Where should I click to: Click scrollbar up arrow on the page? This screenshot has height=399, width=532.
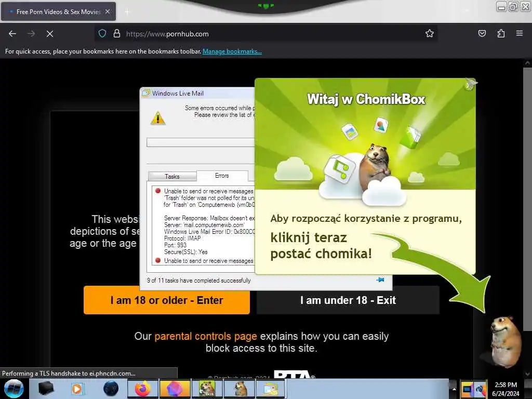(527, 63)
